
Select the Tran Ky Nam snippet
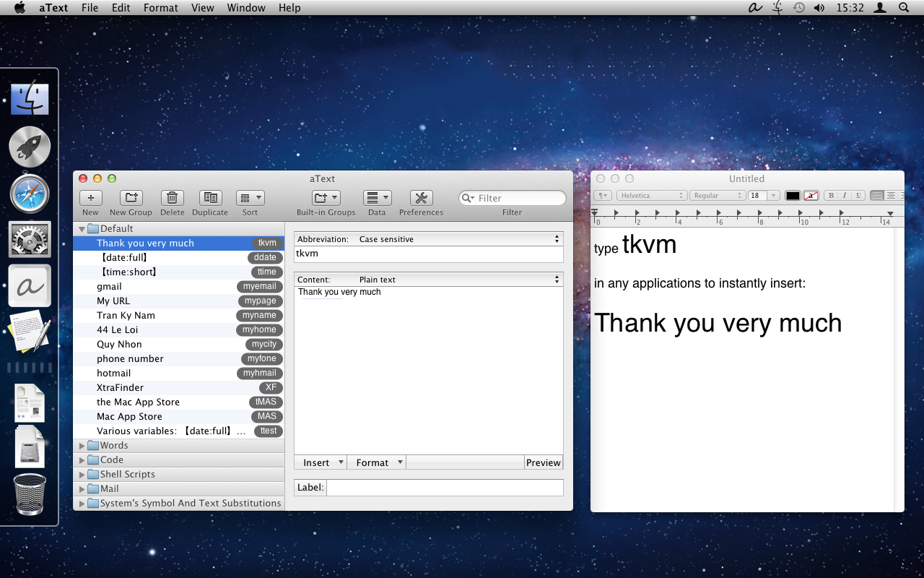tap(179, 316)
